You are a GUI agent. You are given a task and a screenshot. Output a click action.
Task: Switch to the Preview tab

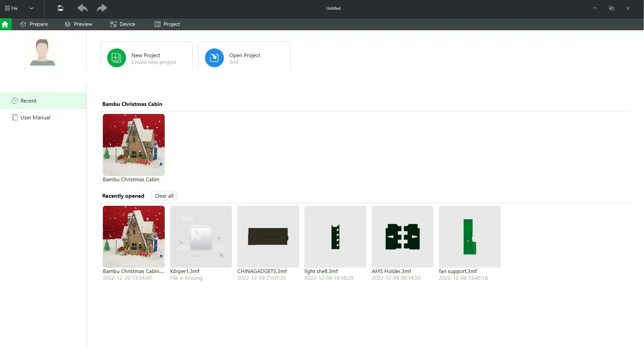79,24
